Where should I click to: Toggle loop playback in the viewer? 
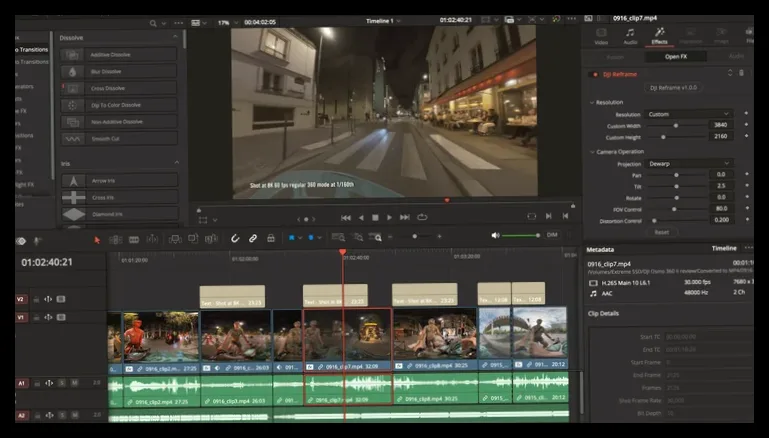pos(422,217)
